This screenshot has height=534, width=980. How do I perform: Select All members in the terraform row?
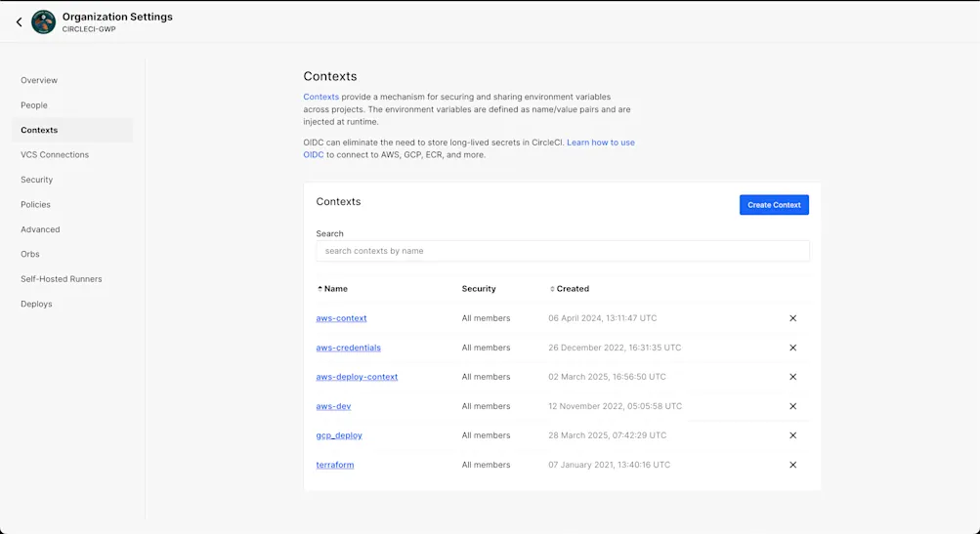[x=486, y=465]
